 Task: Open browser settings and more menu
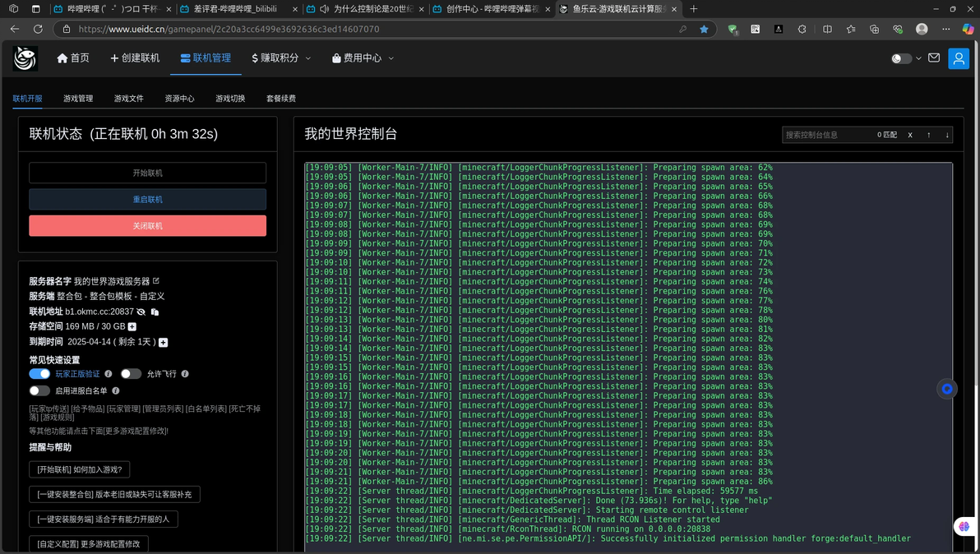coord(945,30)
